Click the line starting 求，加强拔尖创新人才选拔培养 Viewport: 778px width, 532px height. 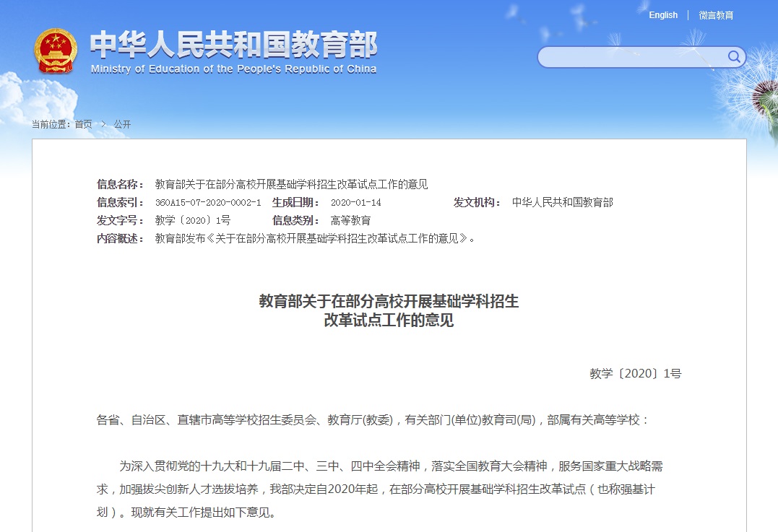tap(376, 489)
